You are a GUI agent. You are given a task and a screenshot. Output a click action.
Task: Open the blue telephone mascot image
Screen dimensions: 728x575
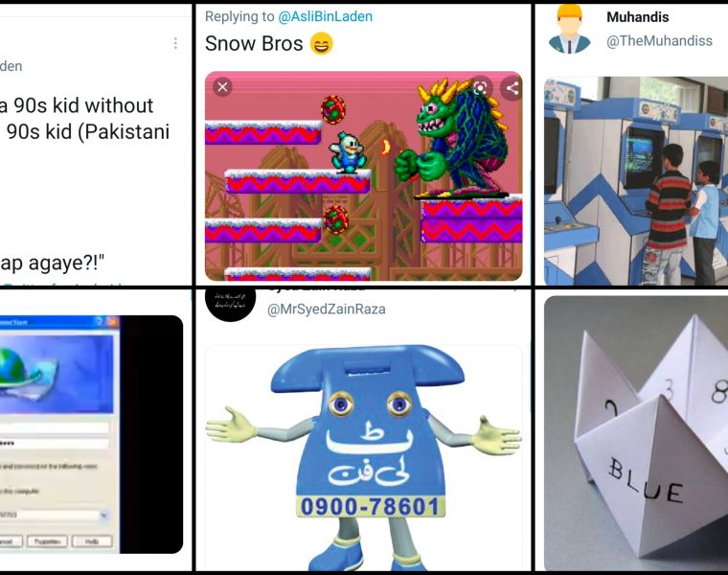(x=364, y=457)
